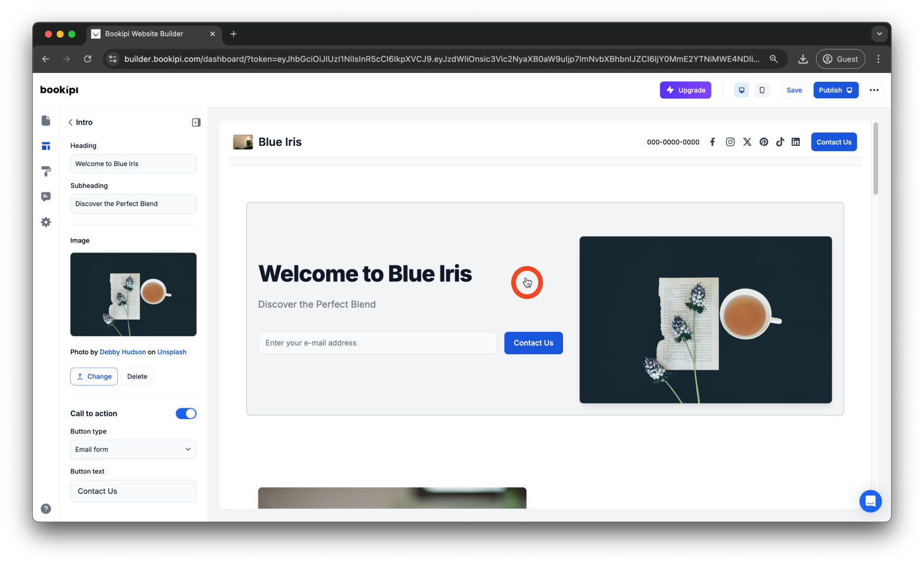Click header Contact Us button
Image resolution: width=924 pixels, height=565 pixels.
pyautogui.click(x=834, y=142)
